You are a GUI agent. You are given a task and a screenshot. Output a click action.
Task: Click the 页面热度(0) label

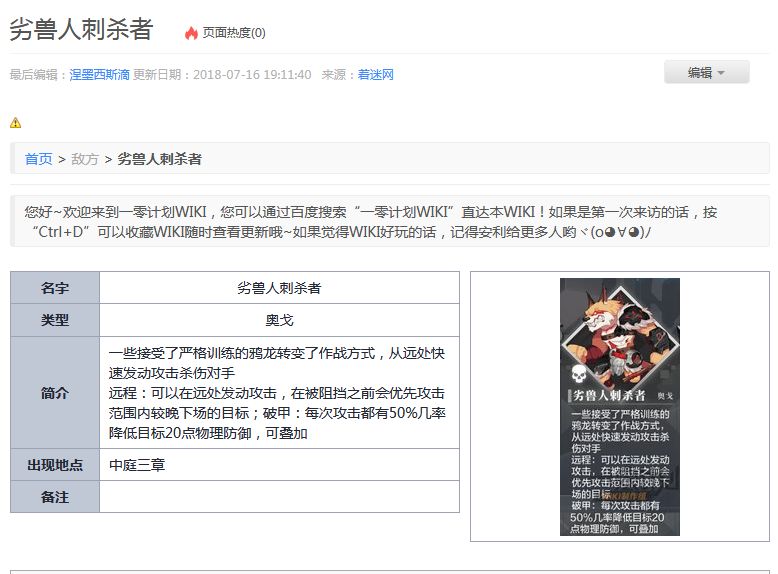(234, 33)
